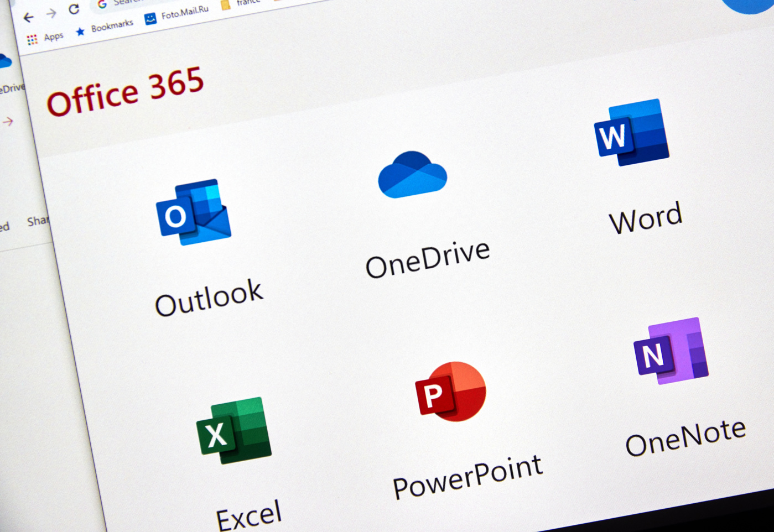The width and height of the screenshot is (774, 532).
Task: Click the OneDrive text label
Action: coord(428,258)
